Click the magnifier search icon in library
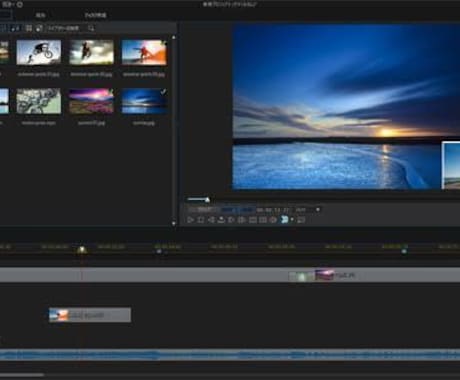This screenshot has width=460, height=380. 91,29
